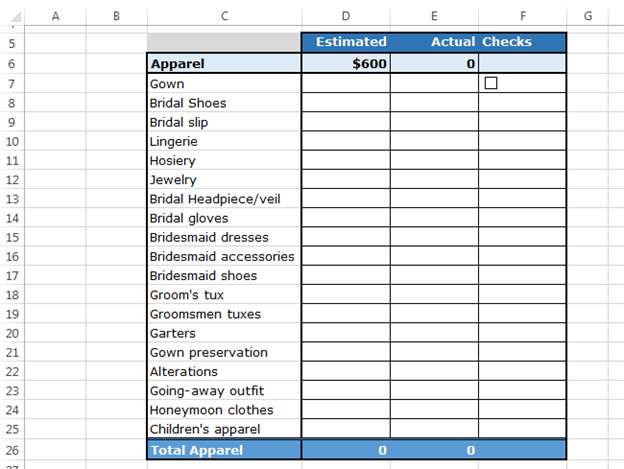624x469 pixels.
Task: Select the Bridesmaid accessories cell
Action: tap(224, 256)
